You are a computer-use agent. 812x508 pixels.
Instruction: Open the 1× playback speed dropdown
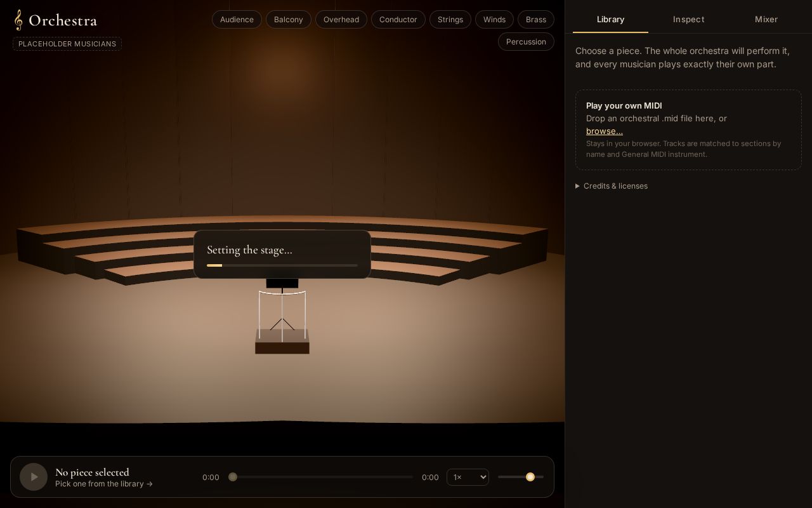468,477
